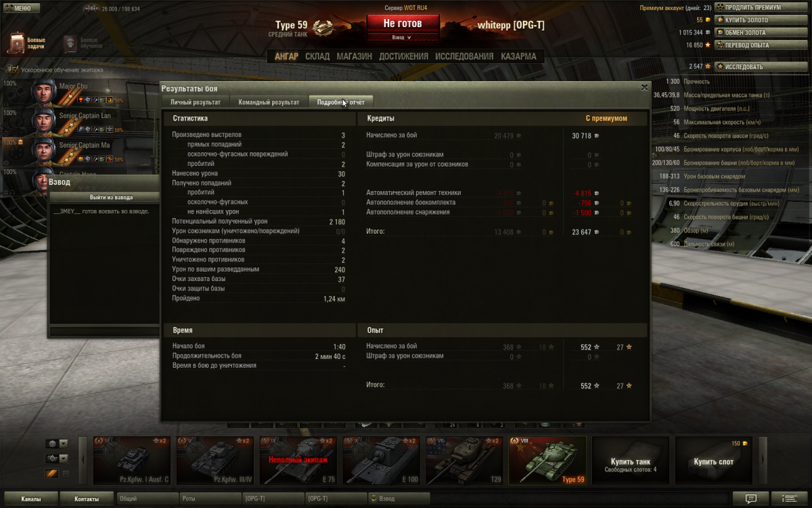Expand the Взвод dropdown under ready button

click(403, 38)
